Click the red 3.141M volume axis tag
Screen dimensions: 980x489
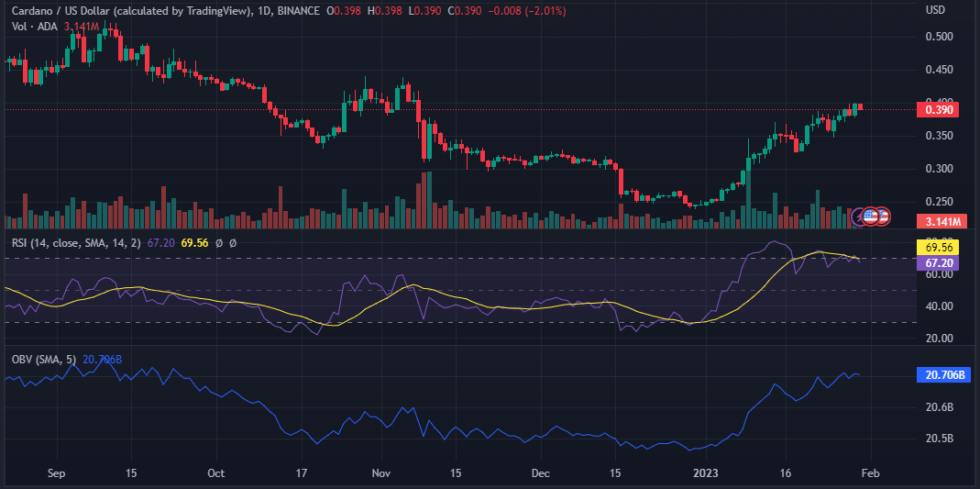pos(941,221)
